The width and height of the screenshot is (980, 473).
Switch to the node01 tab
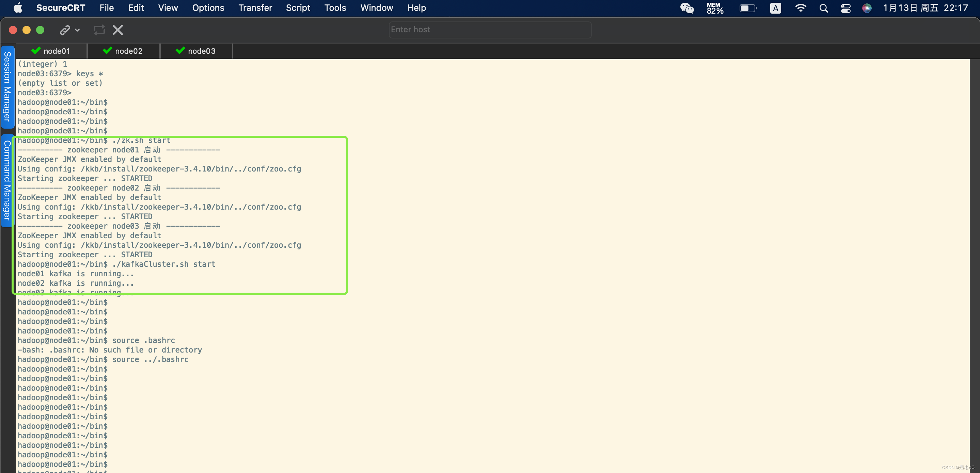[52, 51]
